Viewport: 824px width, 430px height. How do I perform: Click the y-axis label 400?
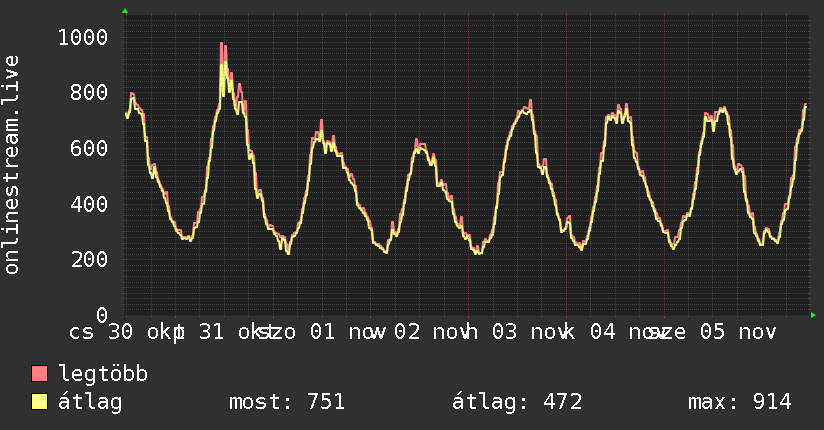tap(89, 204)
